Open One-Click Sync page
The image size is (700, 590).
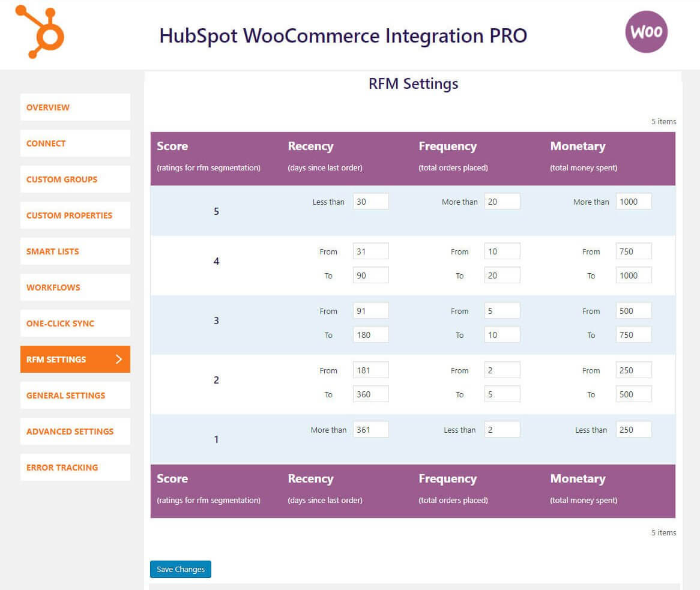tap(75, 323)
